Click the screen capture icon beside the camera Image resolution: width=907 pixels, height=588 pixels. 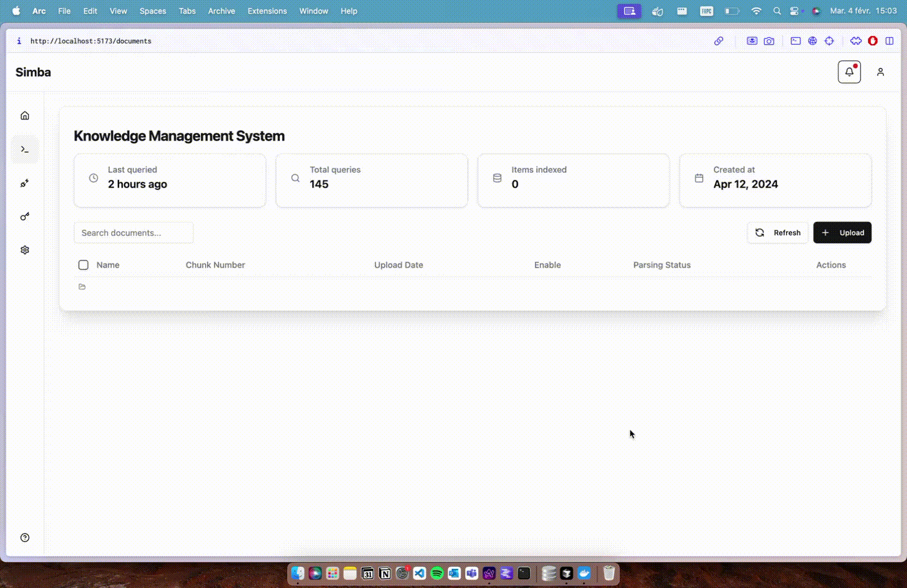(752, 41)
